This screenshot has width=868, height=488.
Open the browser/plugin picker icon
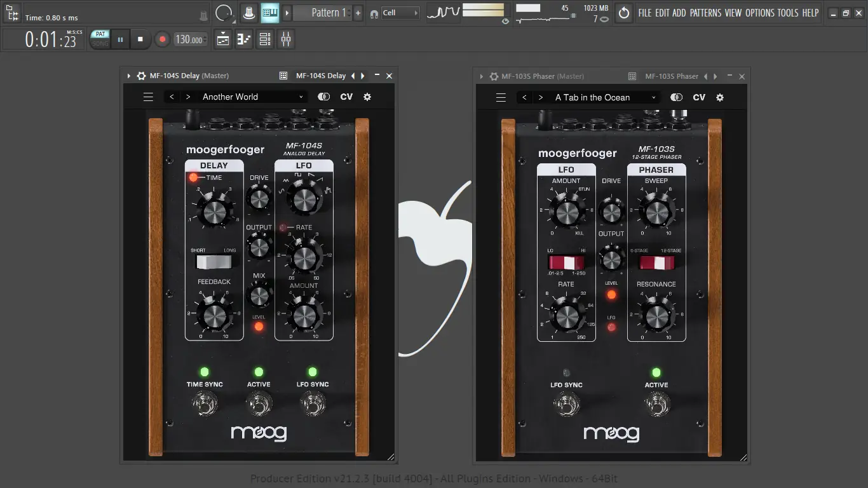coord(12,13)
